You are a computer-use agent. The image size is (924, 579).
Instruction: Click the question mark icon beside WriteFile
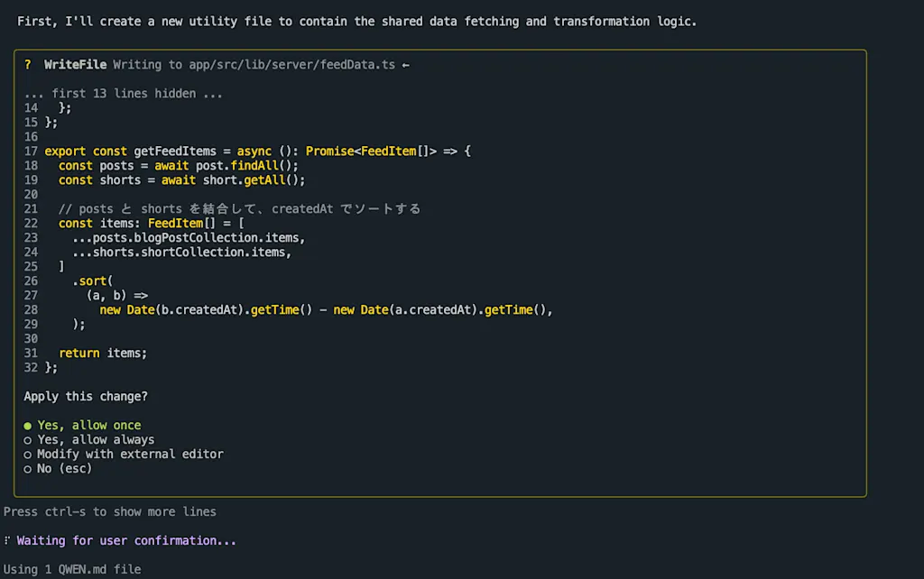pos(28,65)
